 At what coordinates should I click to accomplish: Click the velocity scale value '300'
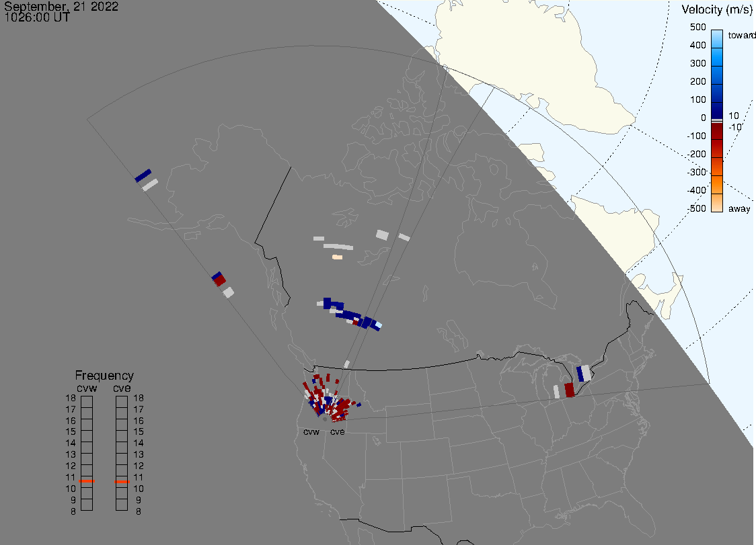(697, 64)
